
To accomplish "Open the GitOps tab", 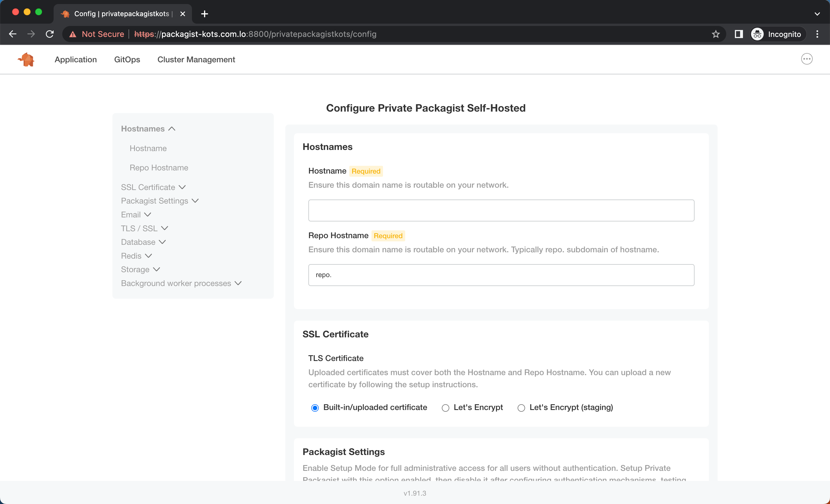I will pos(127,59).
